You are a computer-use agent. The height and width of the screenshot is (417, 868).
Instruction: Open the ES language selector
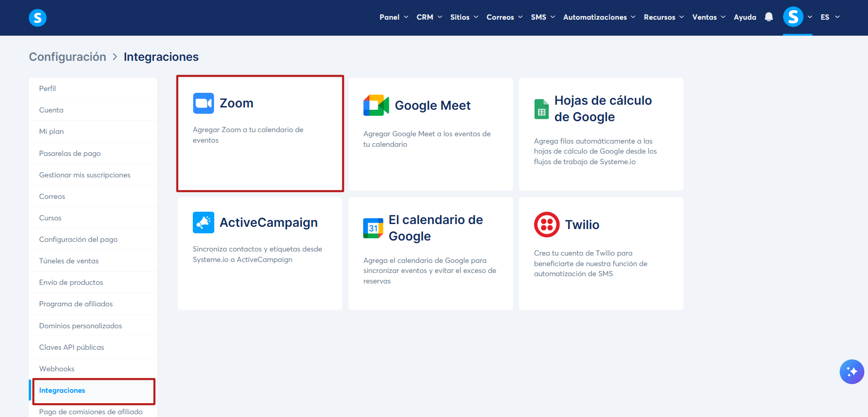(830, 17)
